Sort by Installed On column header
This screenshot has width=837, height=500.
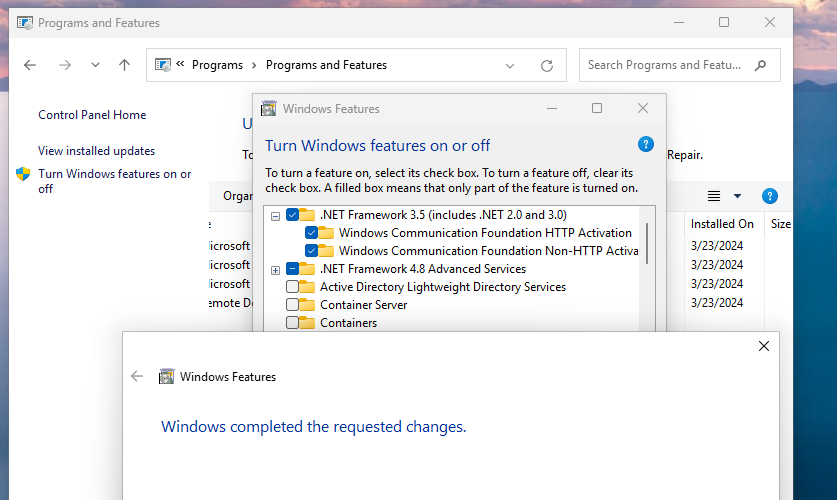722,224
